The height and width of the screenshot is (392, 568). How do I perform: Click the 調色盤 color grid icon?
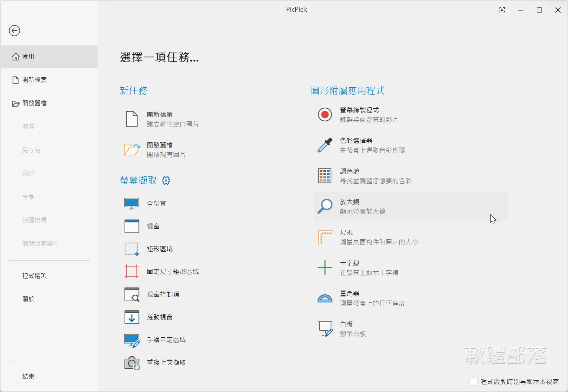tap(325, 176)
